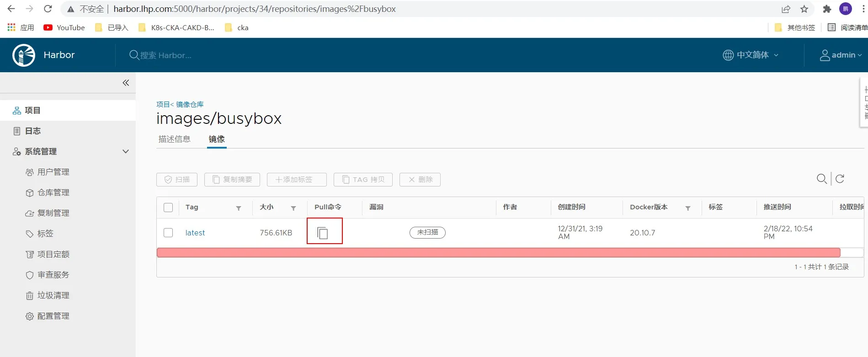Follow the 镜像仓库 breadcrumb link
The width and height of the screenshot is (868, 357).
(190, 104)
